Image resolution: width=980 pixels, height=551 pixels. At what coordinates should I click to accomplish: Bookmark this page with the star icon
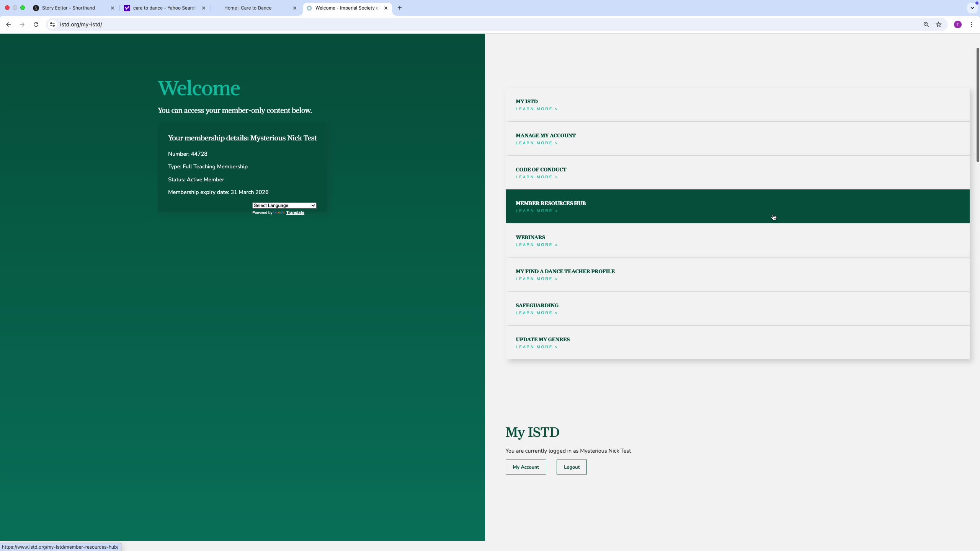939,24
